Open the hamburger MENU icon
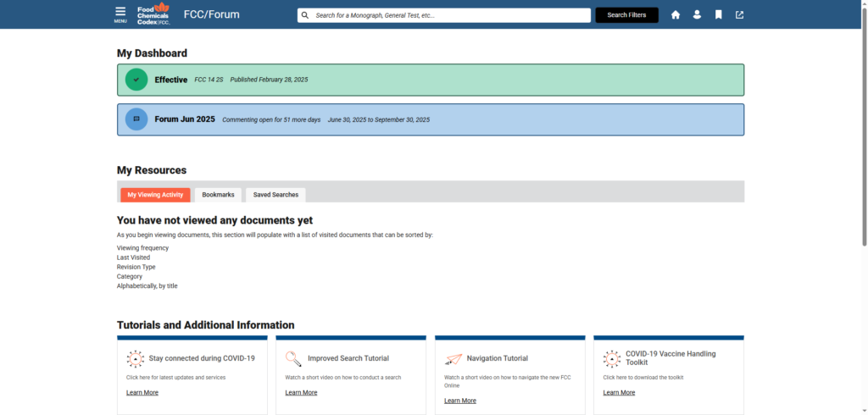 [x=120, y=14]
